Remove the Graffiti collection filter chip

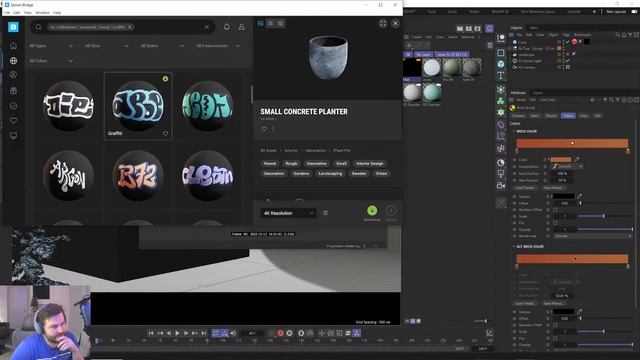pyautogui.click(x=130, y=27)
